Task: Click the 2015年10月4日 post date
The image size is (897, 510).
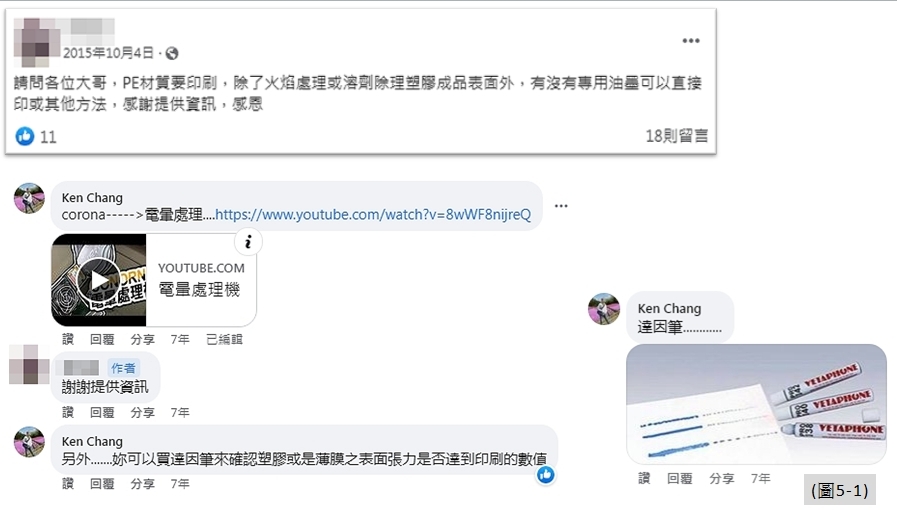Action: coord(108,53)
